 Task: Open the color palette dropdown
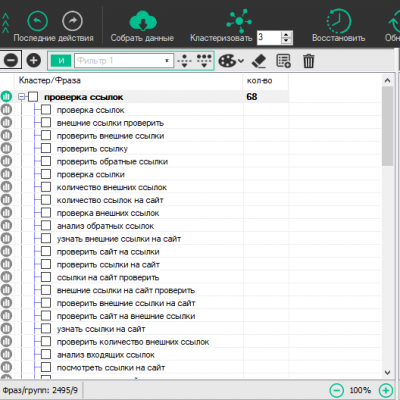click(231, 61)
